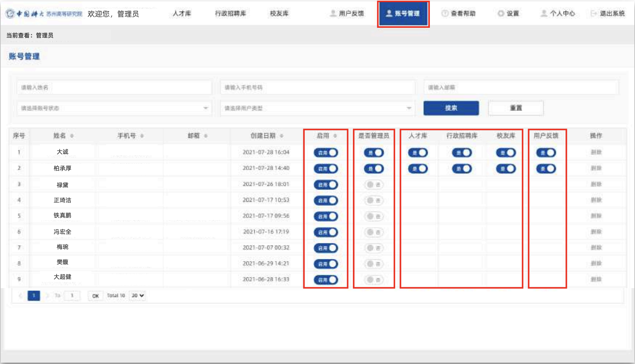
Task: Click 删除 link for 大诚 row
Action: click(x=596, y=152)
